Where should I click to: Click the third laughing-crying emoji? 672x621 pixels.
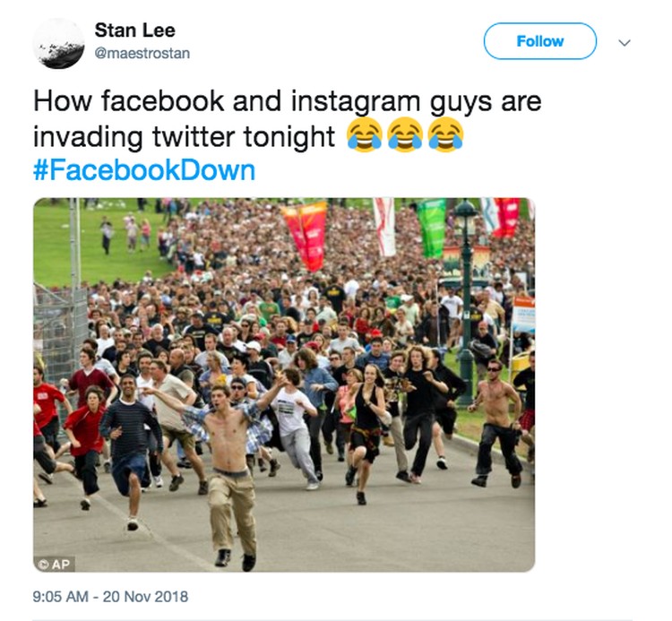pyautogui.click(x=445, y=135)
